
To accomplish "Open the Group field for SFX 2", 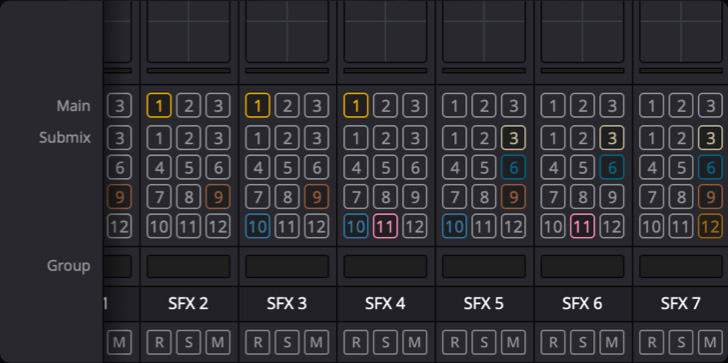I will point(188,266).
